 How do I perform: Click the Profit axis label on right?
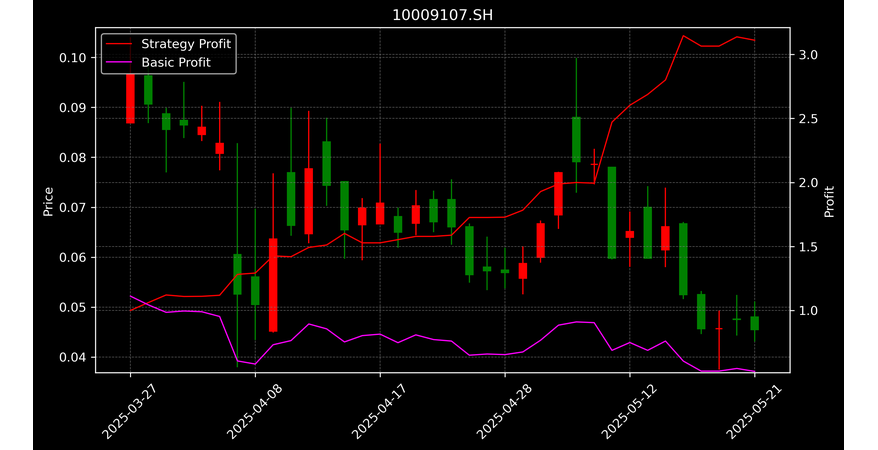click(829, 201)
